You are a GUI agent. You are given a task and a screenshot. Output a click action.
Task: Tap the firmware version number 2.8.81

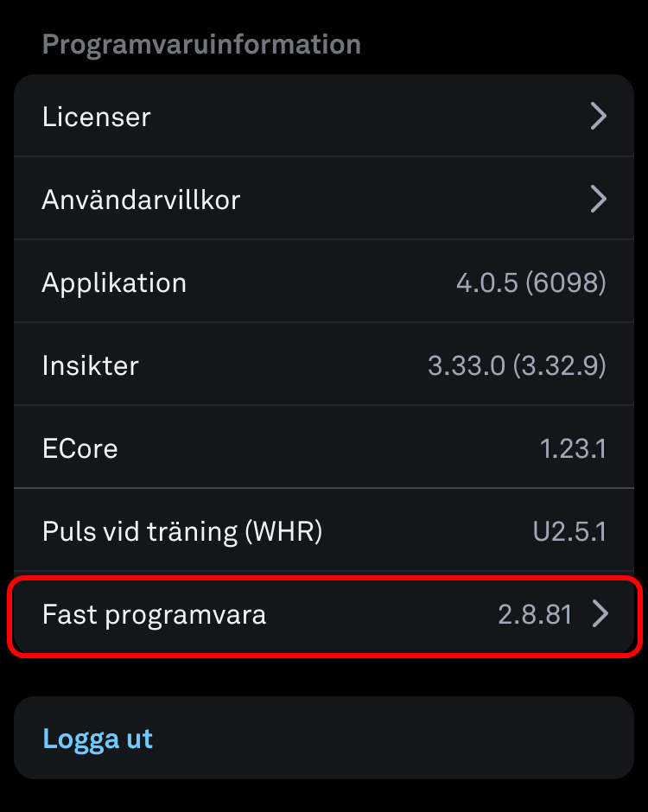pyautogui.click(x=535, y=615)
